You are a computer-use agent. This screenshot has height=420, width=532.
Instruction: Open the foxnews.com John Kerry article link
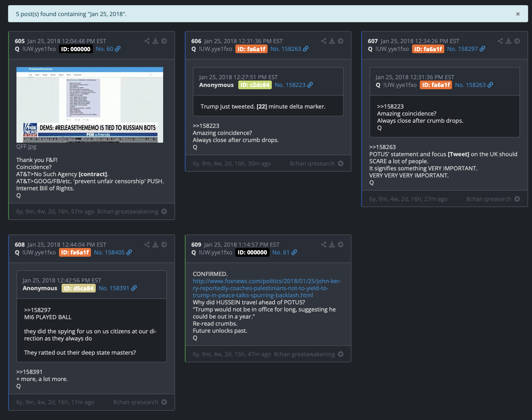coord(267,288)
